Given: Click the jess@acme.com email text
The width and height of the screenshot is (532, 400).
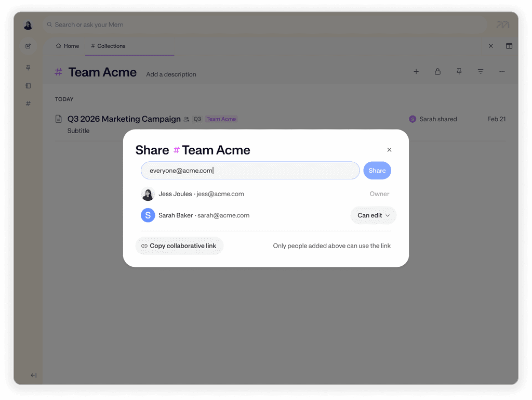Looking at the screenshot, I should click(x=220, y=194).
